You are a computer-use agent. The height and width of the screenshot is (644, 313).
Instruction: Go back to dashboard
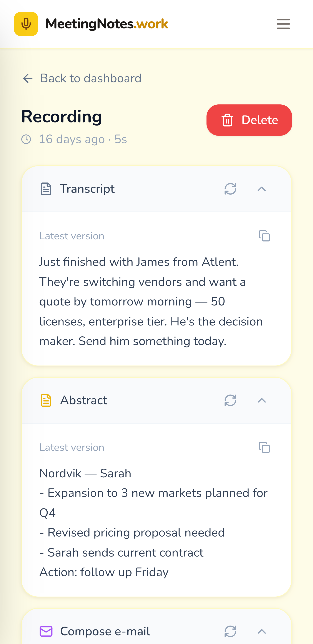point(91,78)
